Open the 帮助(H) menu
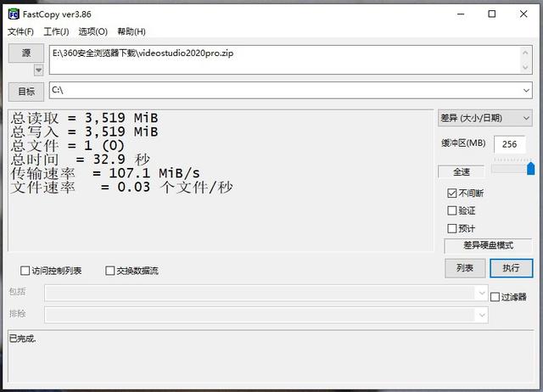 pyautogui.click(x=132, y=32)
